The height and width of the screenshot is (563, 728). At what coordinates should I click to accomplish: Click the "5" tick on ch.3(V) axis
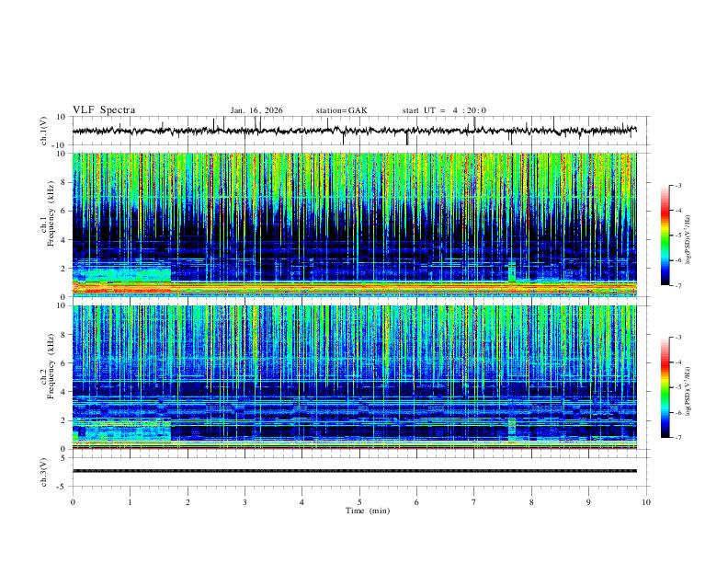(x=63, y=457)
